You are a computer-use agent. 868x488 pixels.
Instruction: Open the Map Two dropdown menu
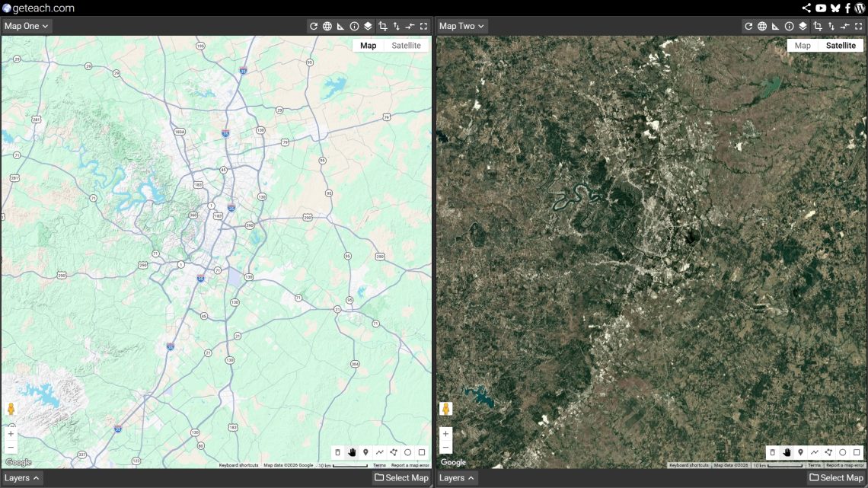[461, 26]
